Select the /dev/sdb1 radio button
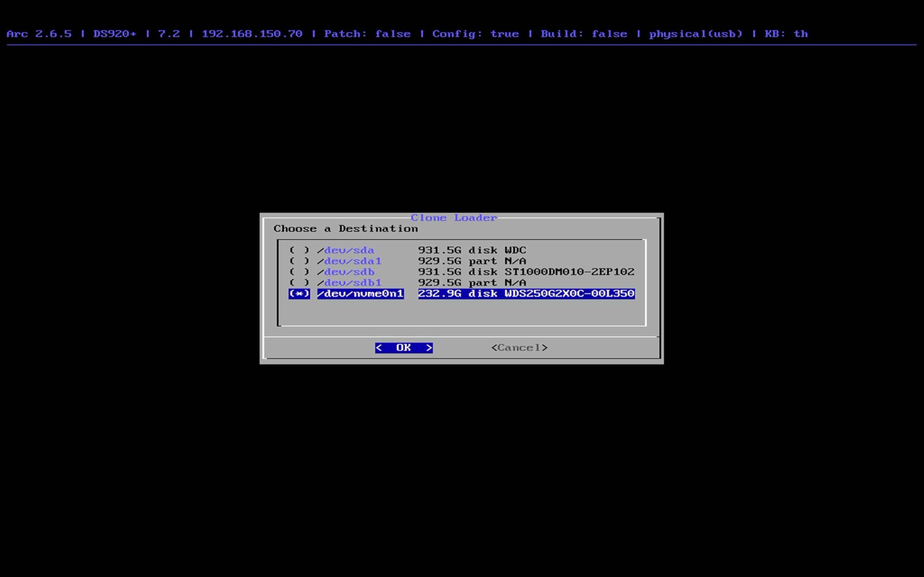This screenshot has height=577, width=924. click(x=299, y=283)
